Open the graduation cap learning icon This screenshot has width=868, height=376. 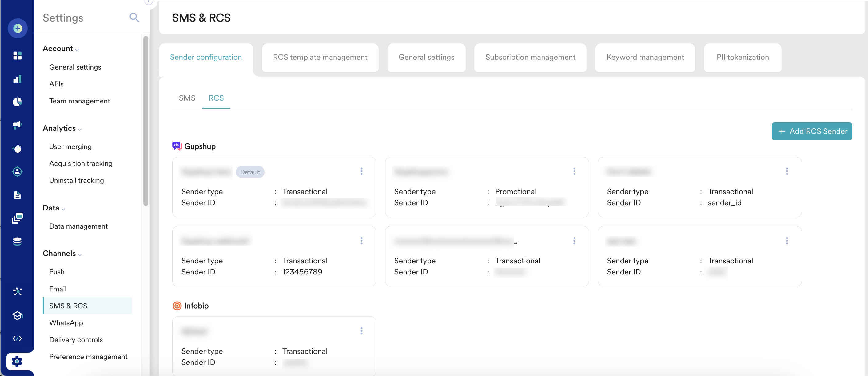17,315
